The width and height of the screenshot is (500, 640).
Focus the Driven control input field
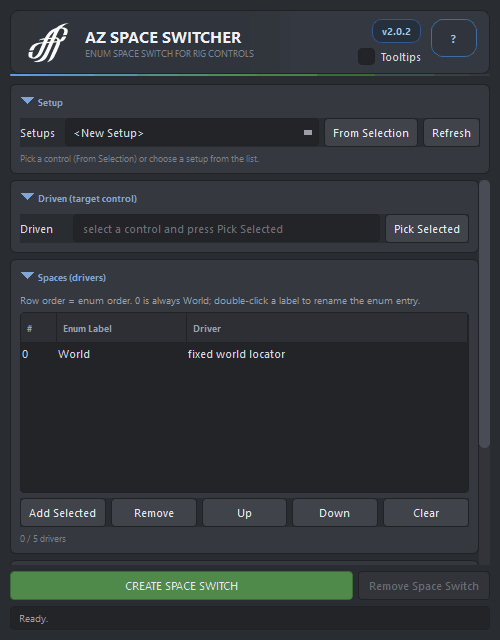coord(226,229)
